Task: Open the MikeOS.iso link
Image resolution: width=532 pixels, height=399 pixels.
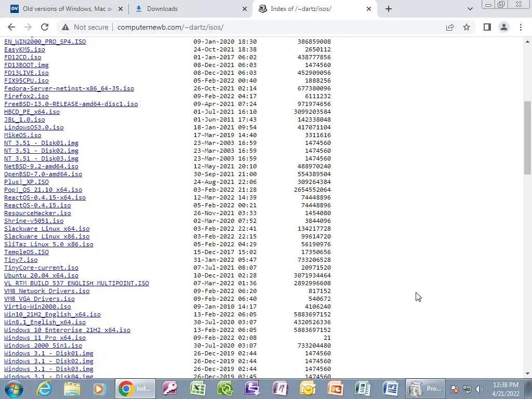Action: [23, 135]
